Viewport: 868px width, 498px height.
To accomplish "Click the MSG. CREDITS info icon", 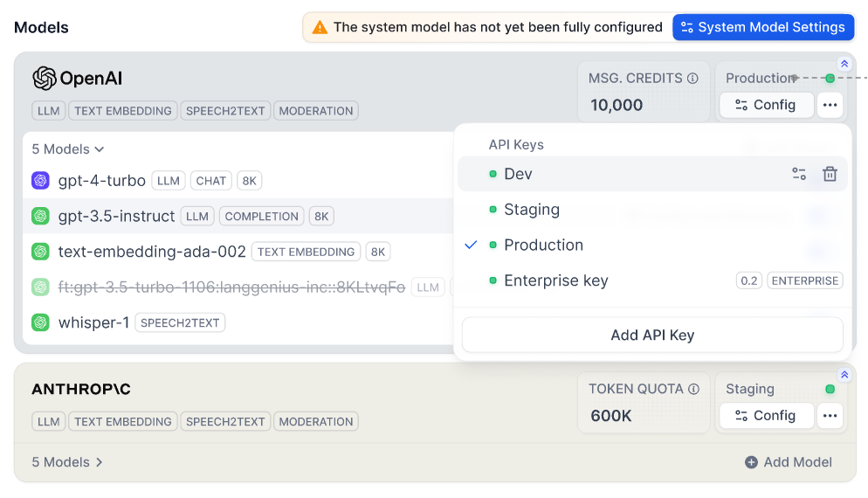I will coord(693,79).
